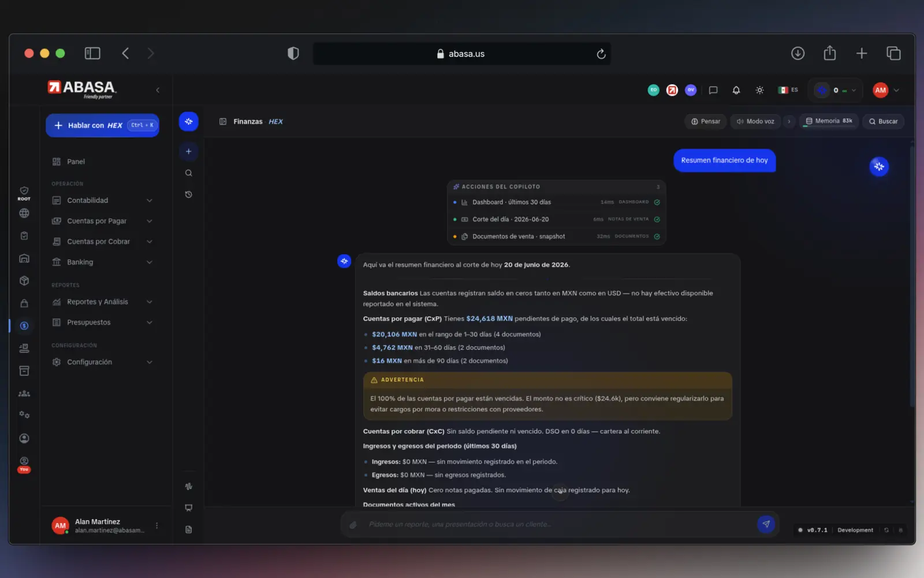Click the red ABASA arrow avatar icon
The width and height of the screenshot is (924, 578).
(672, 90)
